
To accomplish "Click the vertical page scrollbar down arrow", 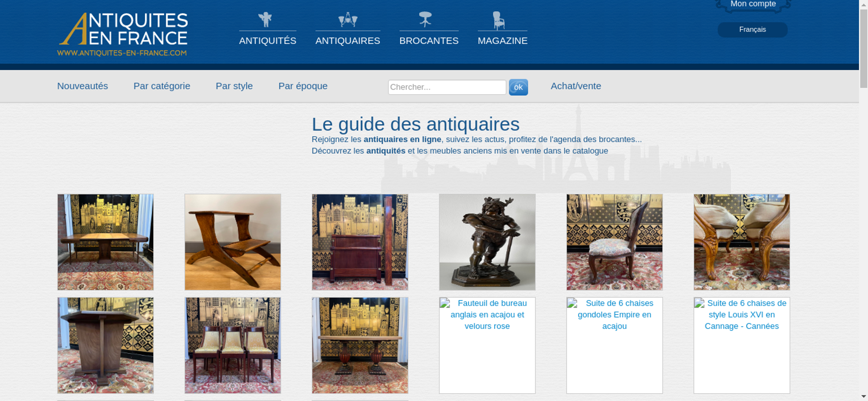I will (863, 397).
